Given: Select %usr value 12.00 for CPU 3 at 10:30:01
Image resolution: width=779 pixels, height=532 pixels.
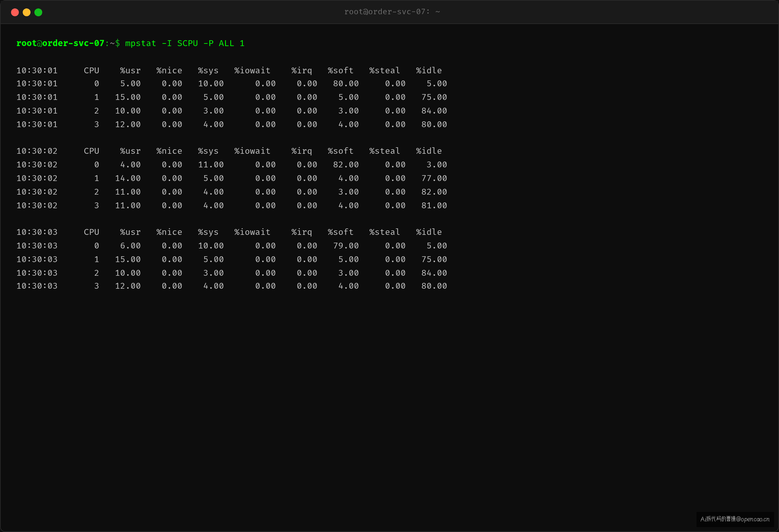Looking at the screenshot, I should coord(128,124).
